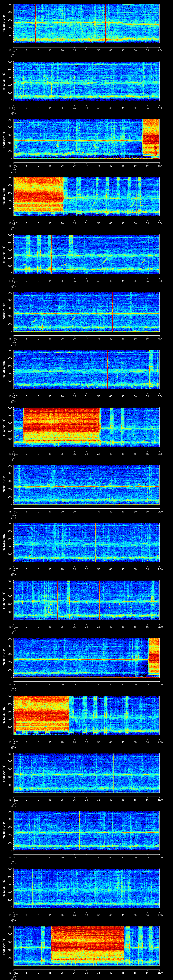Select the spectrogram panel ending at 5:00
Image resolution: width=173 pixels, height=980 pixels.
[x=86, y=196]
